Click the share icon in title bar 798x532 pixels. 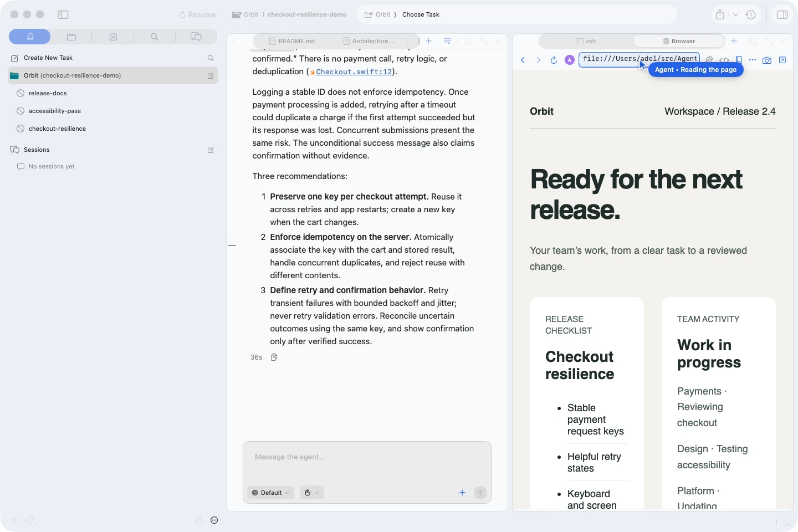click(720, 14)
